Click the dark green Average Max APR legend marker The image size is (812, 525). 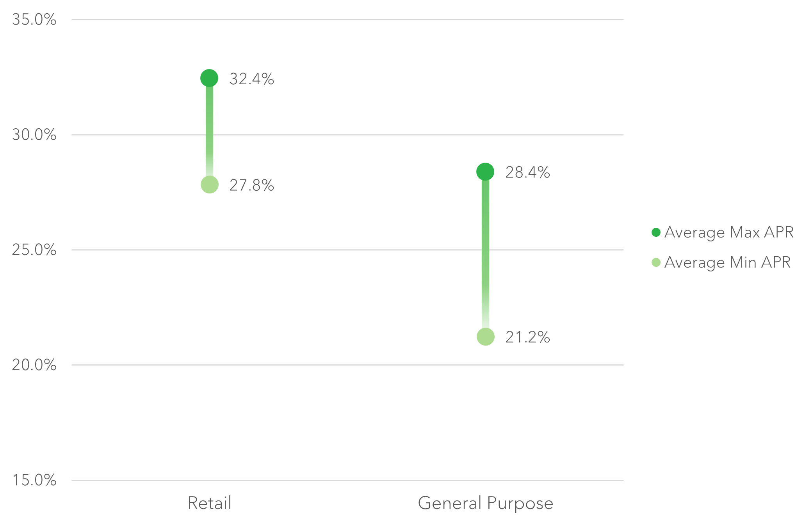pos(656,232)
